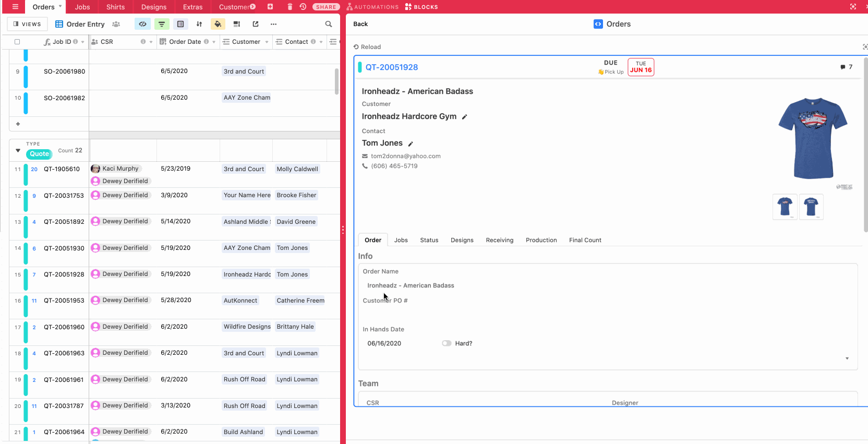Image resolution: width=868 pixels, height=444 pixels.
Task: Enter blocks fullscreen mode icon
Action: 853,7
